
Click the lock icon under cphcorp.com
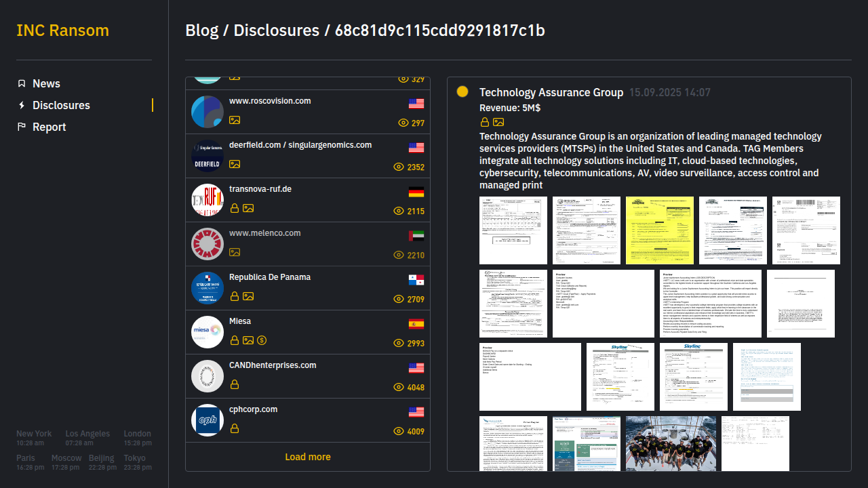tap(235, 428)
